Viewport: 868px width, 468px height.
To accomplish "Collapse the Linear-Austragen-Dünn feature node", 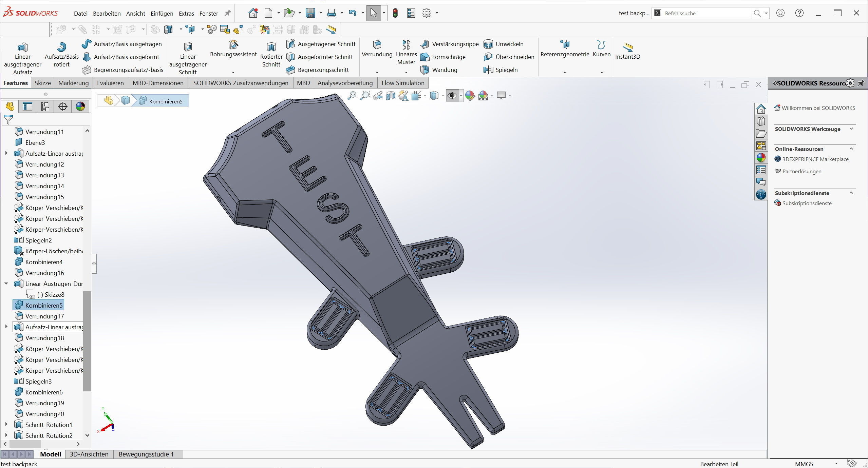I will pyautogui.click(x=6, y=284).
